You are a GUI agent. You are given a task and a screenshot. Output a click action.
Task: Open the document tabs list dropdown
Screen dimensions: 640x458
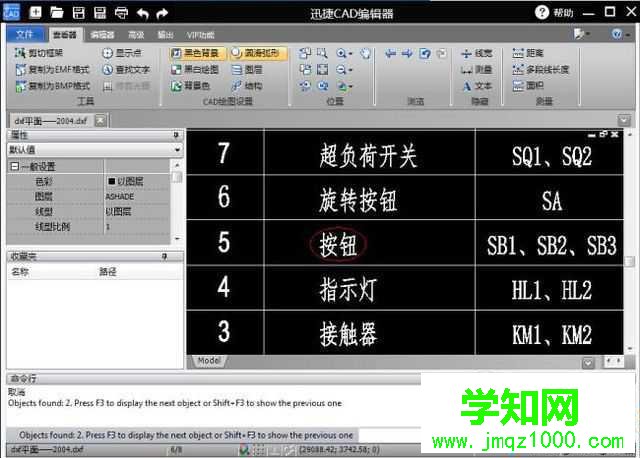tap(624, 120)
